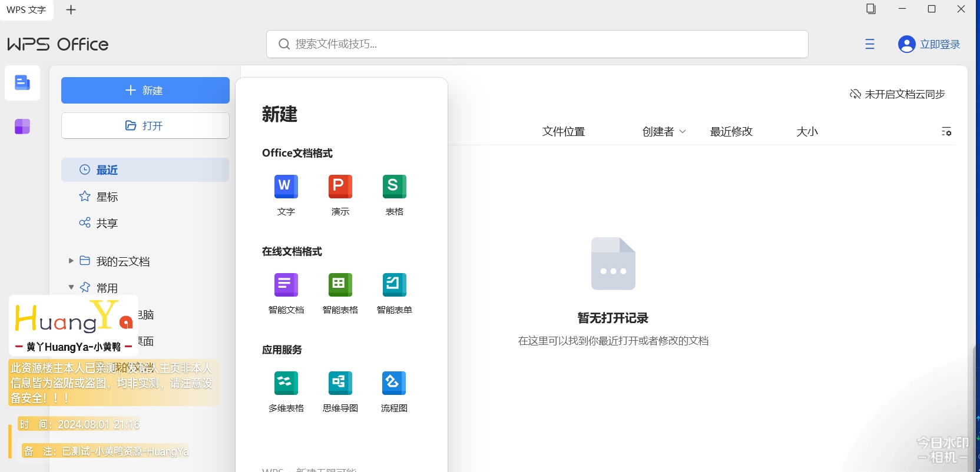Collapse the 常用 section

point(71,288)
